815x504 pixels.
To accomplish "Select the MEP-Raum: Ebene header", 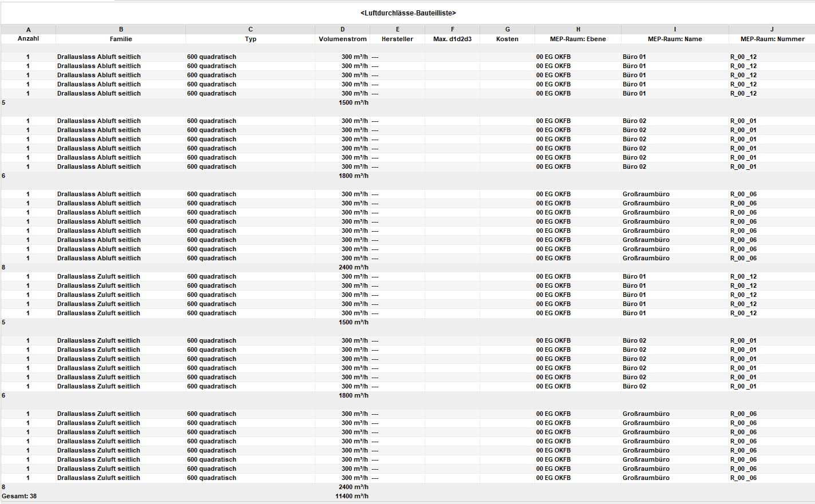I will pos(577,39).
